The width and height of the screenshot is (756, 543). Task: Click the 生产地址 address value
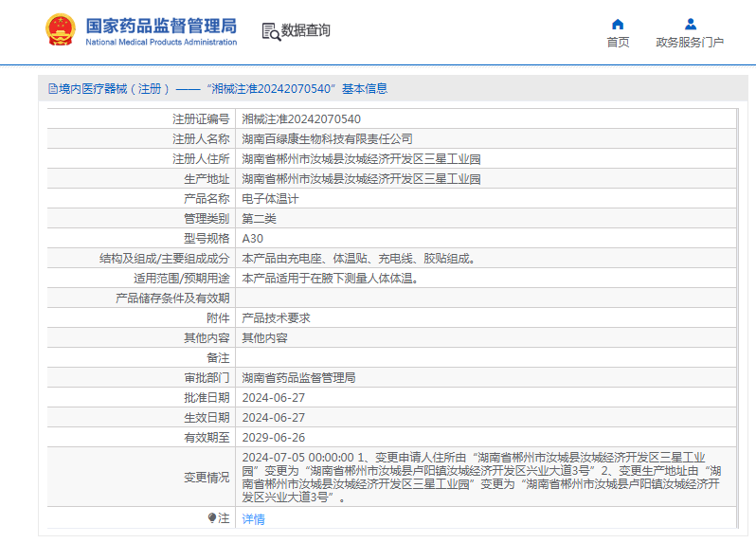[361, 179]
